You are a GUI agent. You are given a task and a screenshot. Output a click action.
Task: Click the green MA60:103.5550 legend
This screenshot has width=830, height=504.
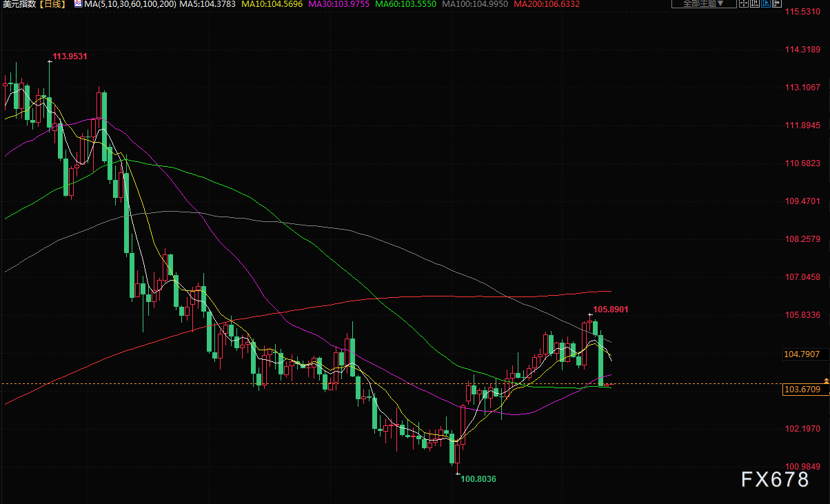pyautogui.click(x=405, y=4)
